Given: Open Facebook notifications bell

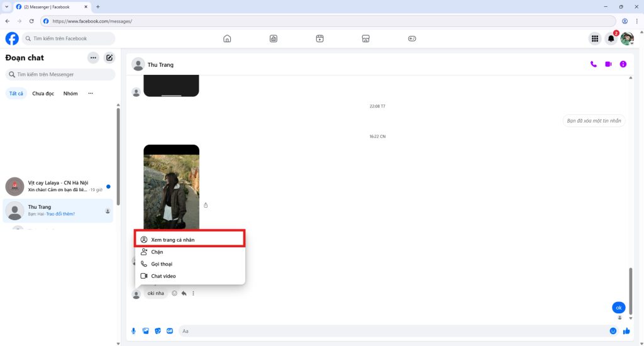Looking at the screenshot, I should pos(611,39).
